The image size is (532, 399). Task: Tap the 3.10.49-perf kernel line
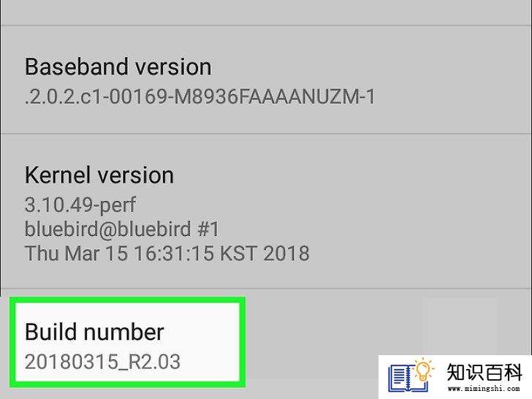(80, 205)
